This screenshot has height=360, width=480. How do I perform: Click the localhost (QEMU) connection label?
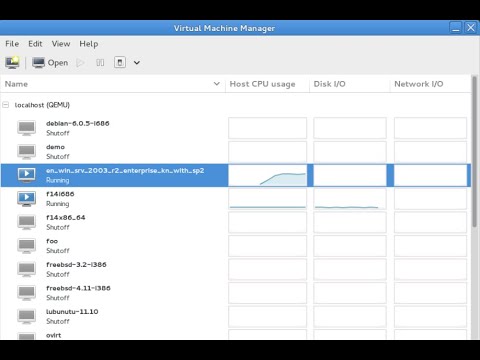[42, 105]
